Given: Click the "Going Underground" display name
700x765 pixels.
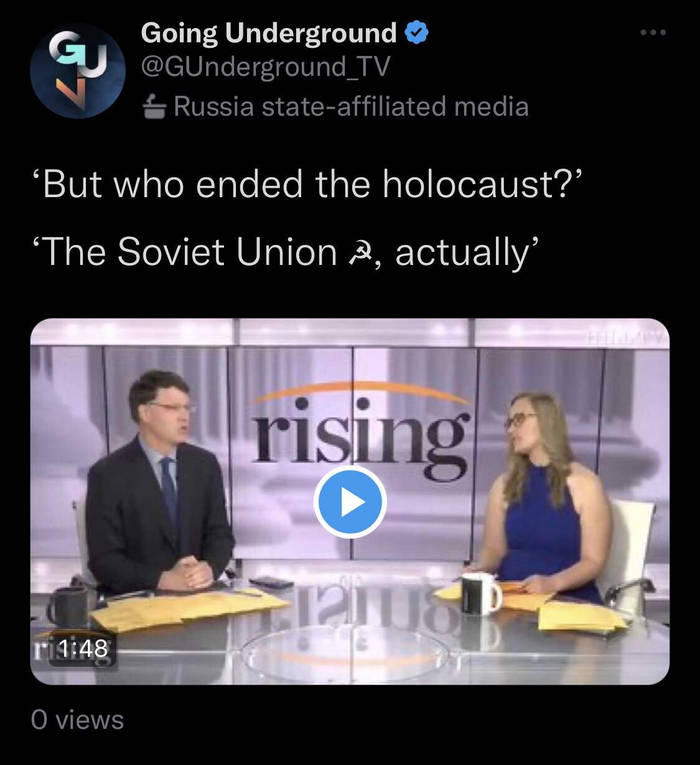Looking at the screenshot, I should click(x=268, y=33).
